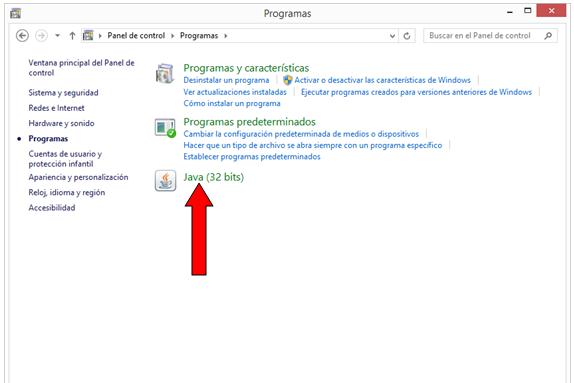Click the up arrow to parent folder
The image size is (574, 383).
pos(72,36)
